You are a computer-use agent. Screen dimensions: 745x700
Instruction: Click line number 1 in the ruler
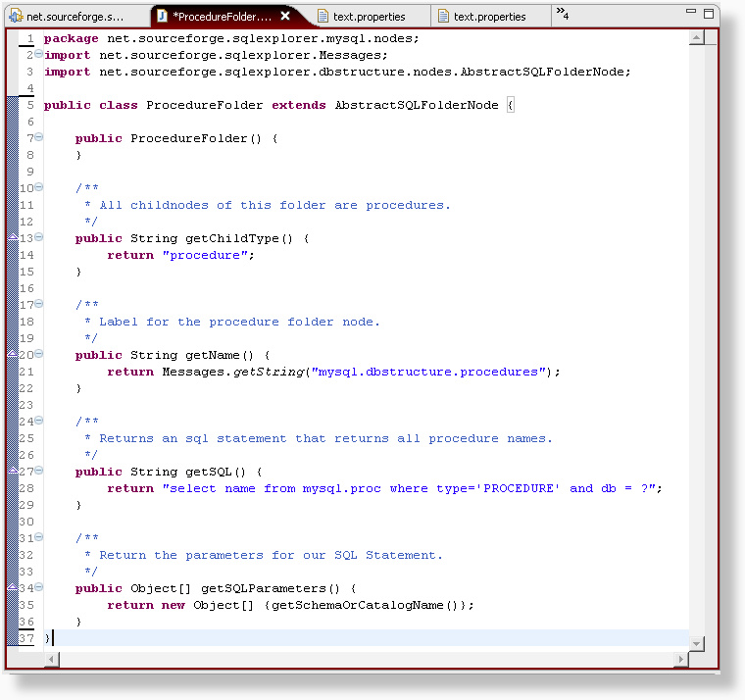pyautogui.click(x=30, y=38)
